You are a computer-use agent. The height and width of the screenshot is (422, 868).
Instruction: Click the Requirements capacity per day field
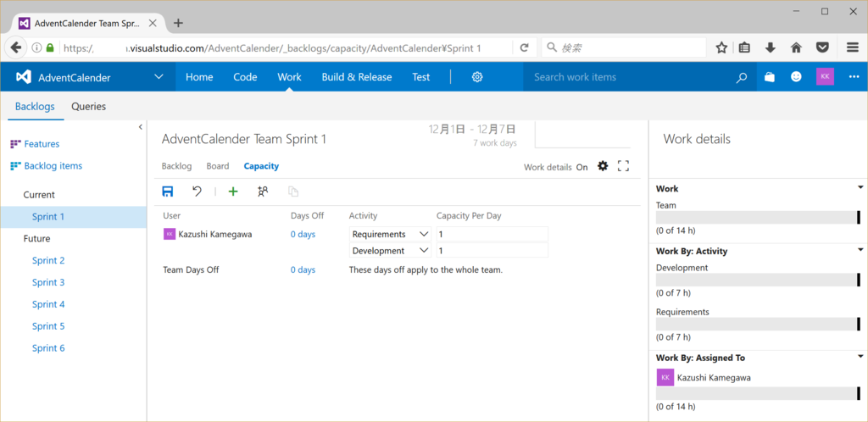[492, 234]
